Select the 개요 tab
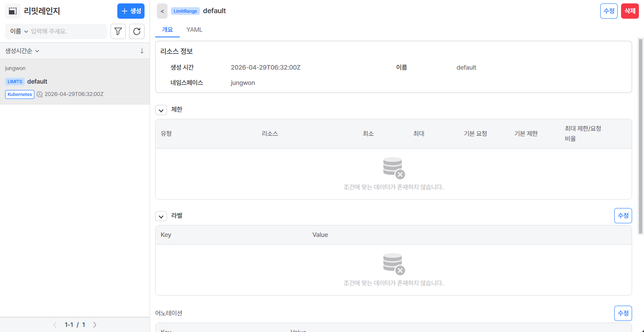This screenshot has height=332, width=644. coord(167,30)
